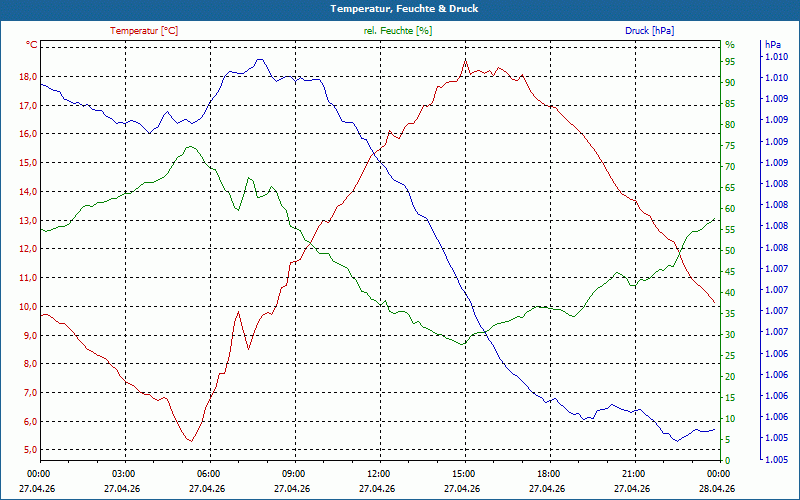Click the 21:00 time axis label
Screen dimensions: 800x500
point(632,473)
